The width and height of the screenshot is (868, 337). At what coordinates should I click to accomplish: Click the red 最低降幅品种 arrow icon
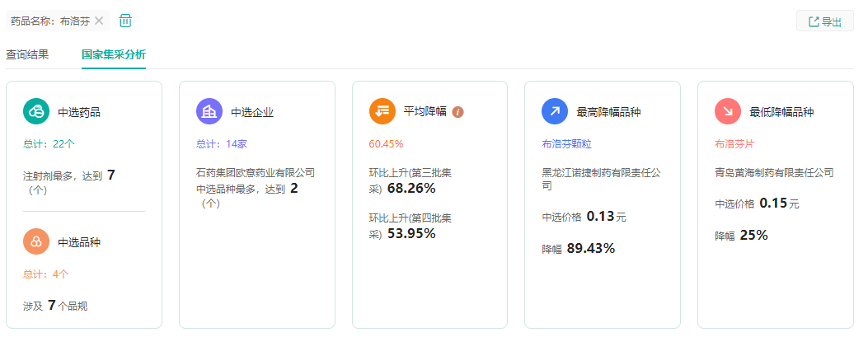pyautogui.click(x=728, y=111)
